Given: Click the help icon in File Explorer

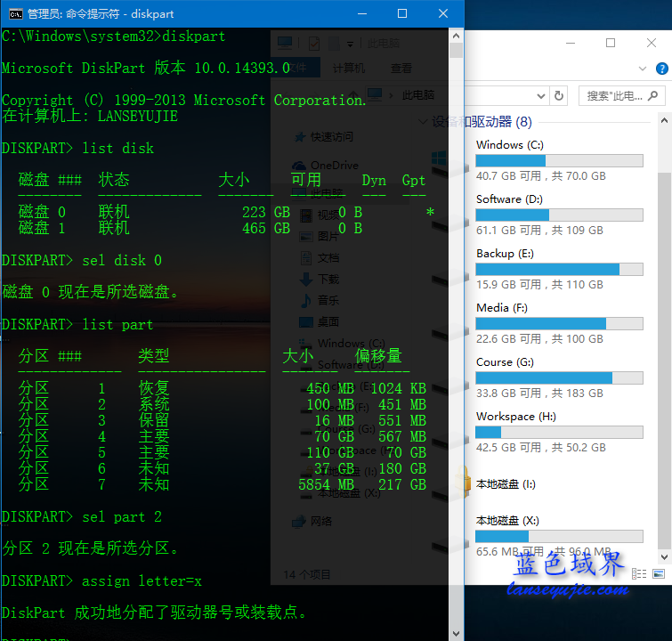Looking at the screenshot, I should click(x=661, y=69).
